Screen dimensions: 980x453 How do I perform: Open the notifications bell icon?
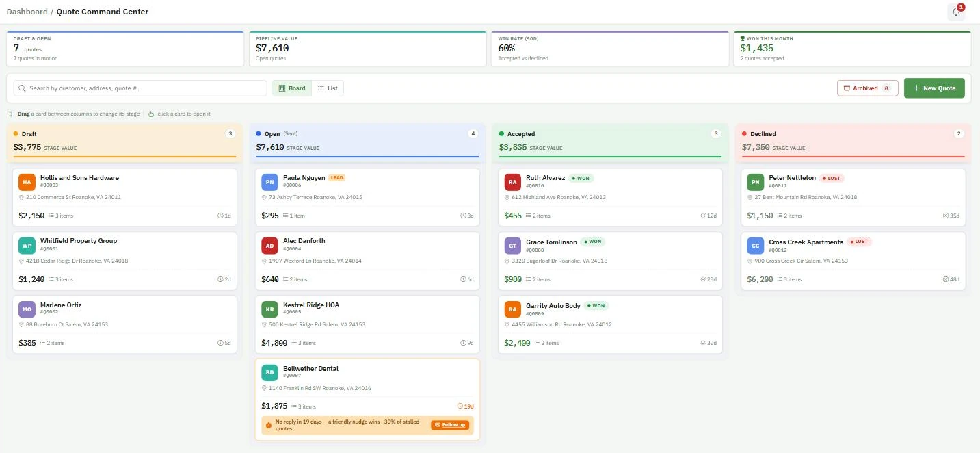pyautogui.click(x=956, y=12)
